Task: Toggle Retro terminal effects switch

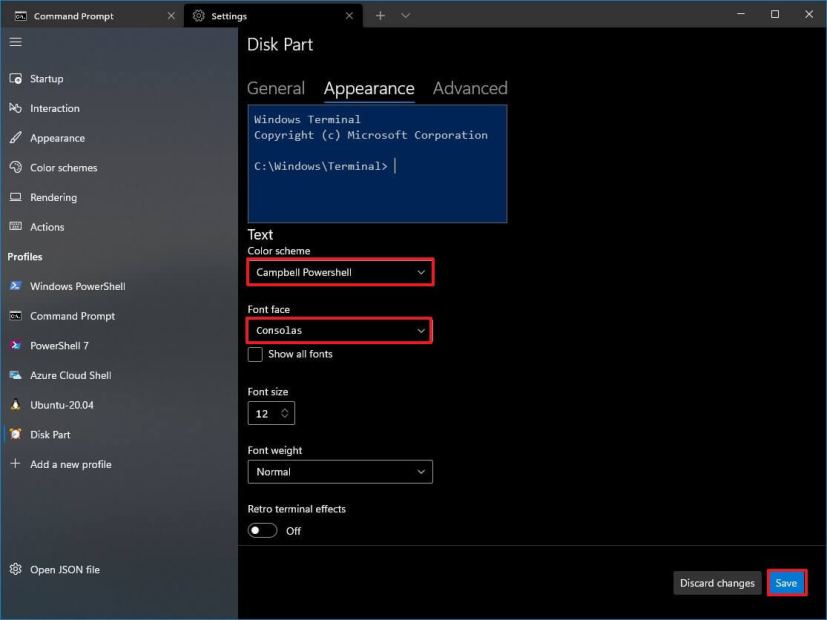Action: 262,530
